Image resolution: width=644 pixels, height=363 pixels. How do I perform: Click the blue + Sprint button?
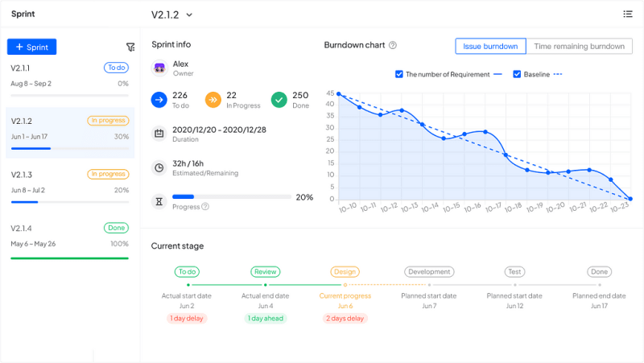click(x=31, y=47)
